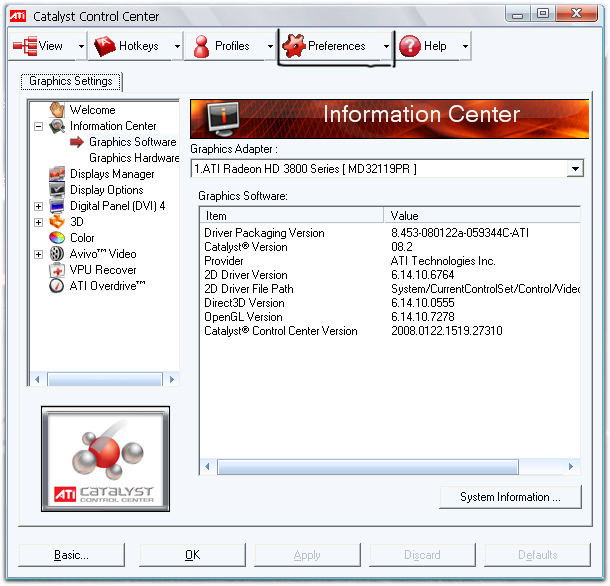This screenshot has width=610, height=586.
Task: Click the value 2008.0122.1519.27310
Action: pos(447,331)
